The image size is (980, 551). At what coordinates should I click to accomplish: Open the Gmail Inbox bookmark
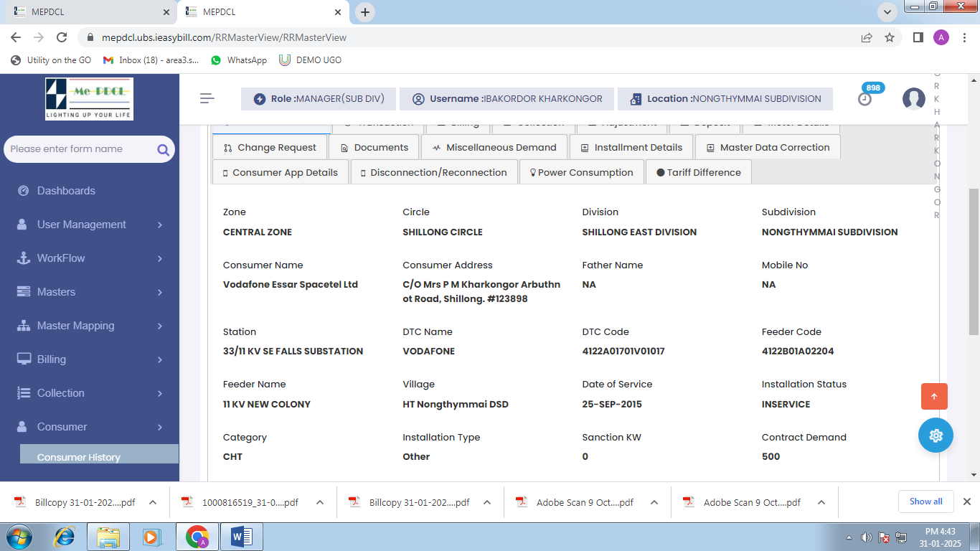click(x=151, y=60)
